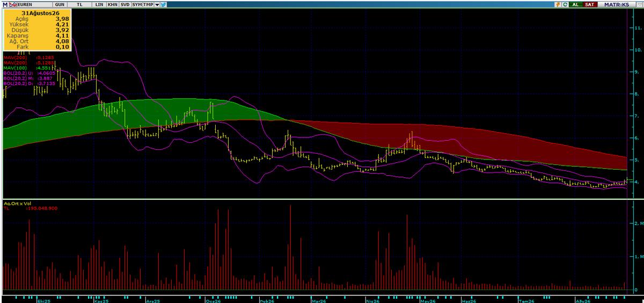Viewport: 644px width, 303px height.
Task: Click the Açılış value 3,98
Action: tap(63, 19)
